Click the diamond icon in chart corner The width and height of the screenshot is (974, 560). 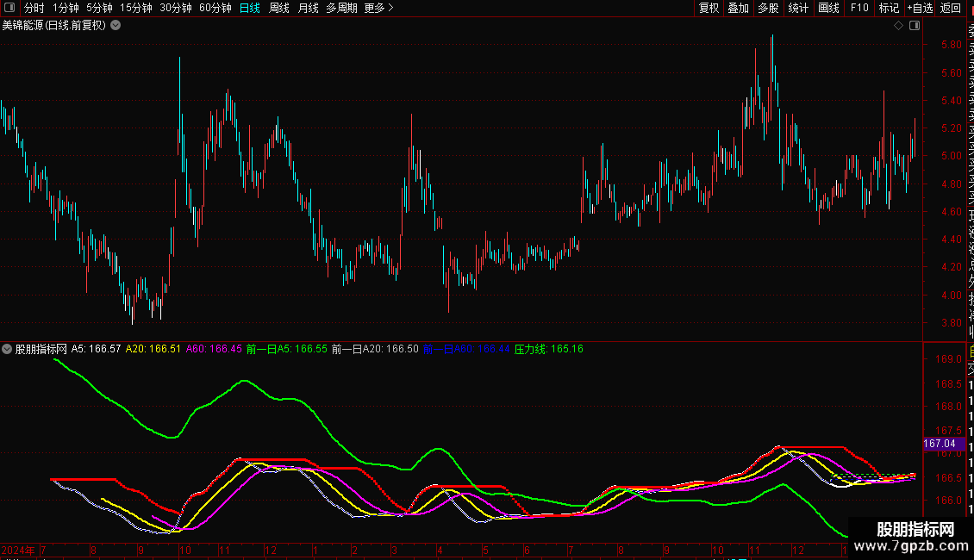pos(898,26)
